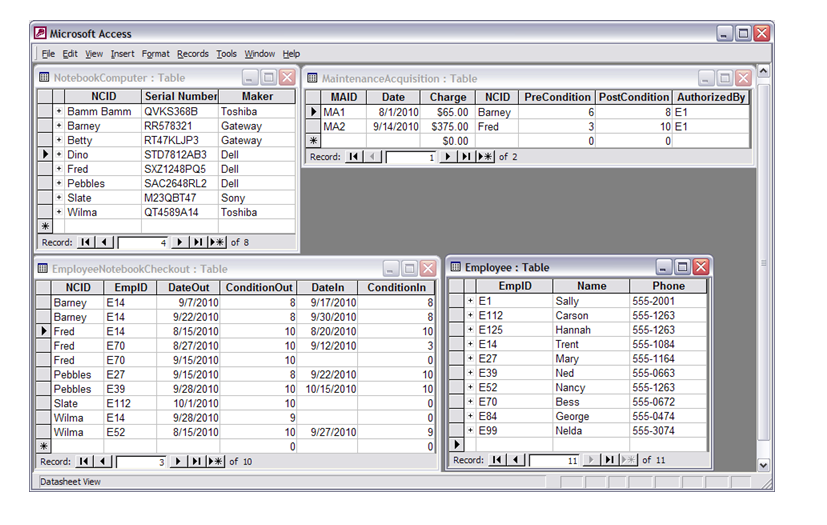Click the $375.00 charge cell
This screenshot has height=525, width=827.
(x=448, y=127)
